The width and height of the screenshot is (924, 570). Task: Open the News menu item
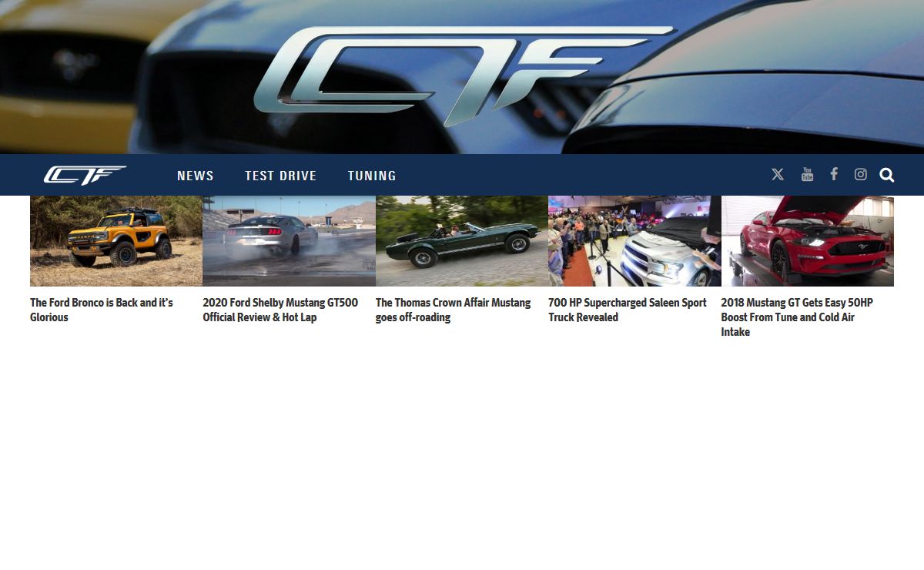196,176
